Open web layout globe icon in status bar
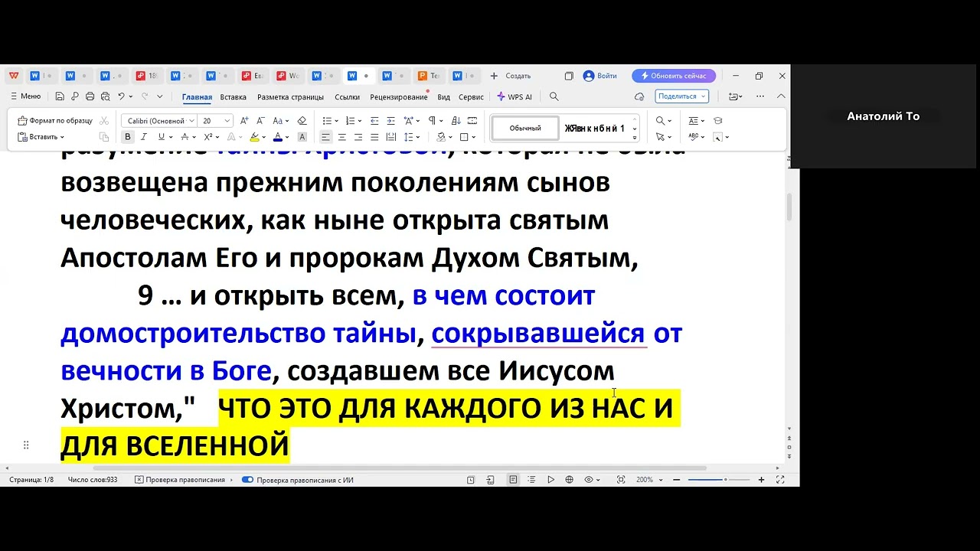Viewport: 980px width, 551px height. (569, 480)
